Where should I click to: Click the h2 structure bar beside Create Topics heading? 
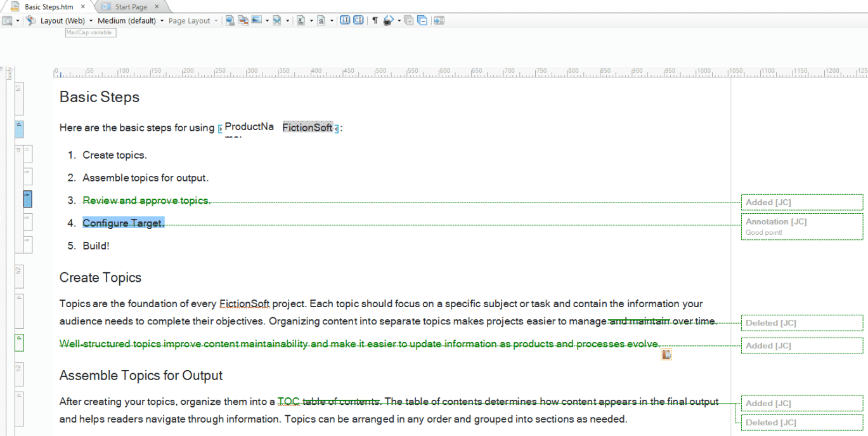click(19, 277)
